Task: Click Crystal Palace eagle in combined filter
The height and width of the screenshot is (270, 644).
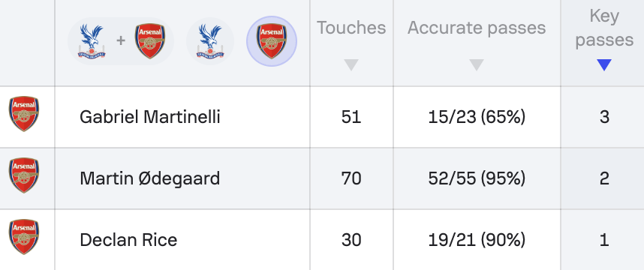Action: point(92,41)
